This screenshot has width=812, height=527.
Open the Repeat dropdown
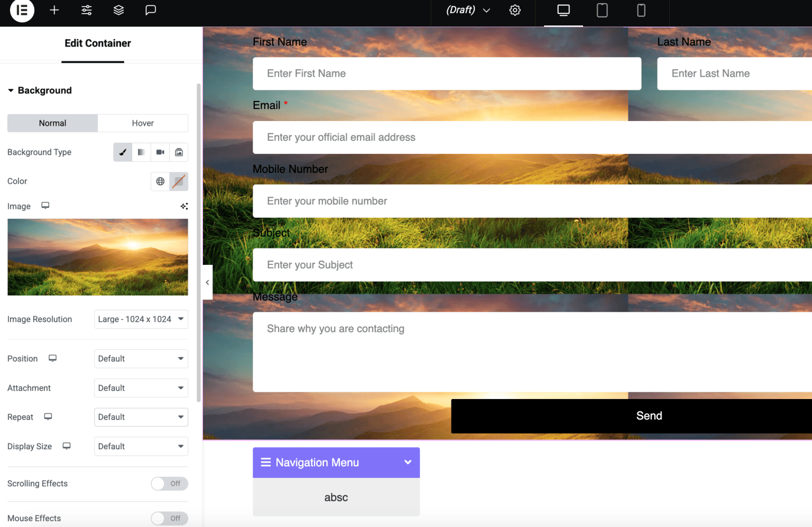point(141,417)
